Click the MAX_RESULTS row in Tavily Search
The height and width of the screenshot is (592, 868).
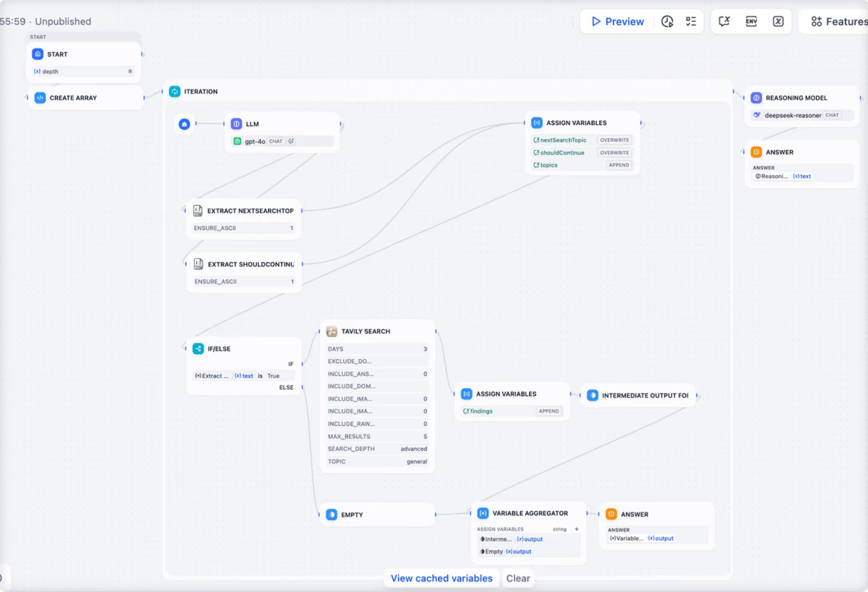tap(378, 436)
